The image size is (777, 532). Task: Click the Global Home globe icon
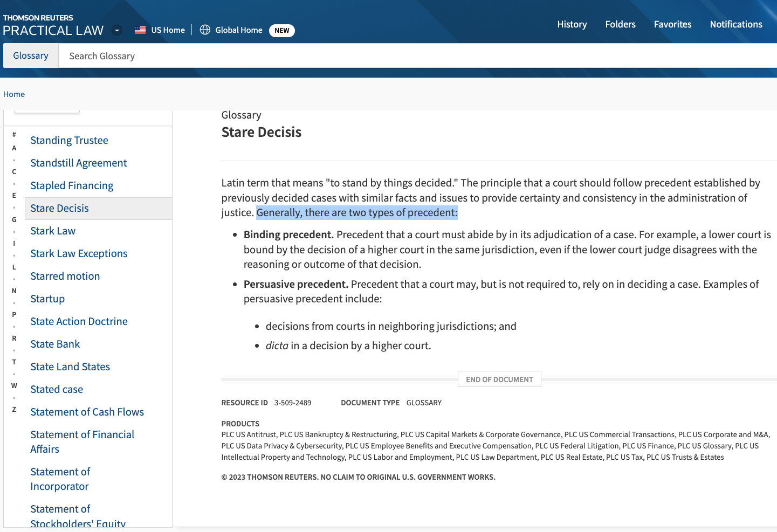pyautogui.click(x=205, y=30)
